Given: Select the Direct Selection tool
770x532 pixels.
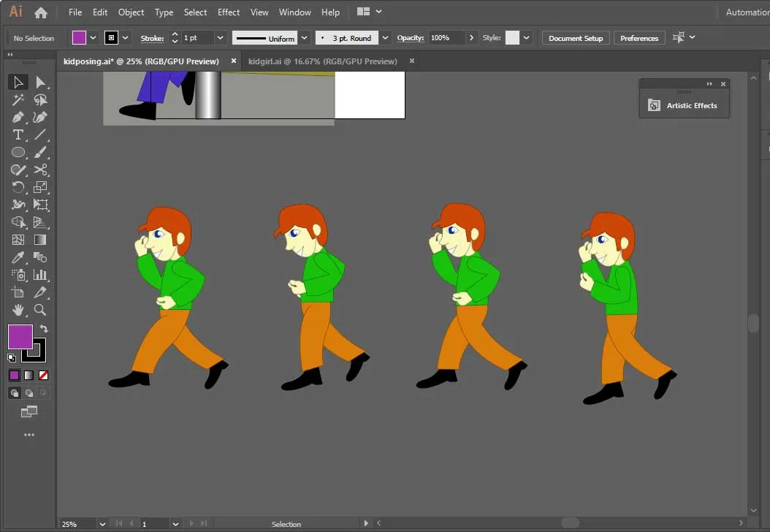Looking at the screenshot, I should (x=40, y=82).
